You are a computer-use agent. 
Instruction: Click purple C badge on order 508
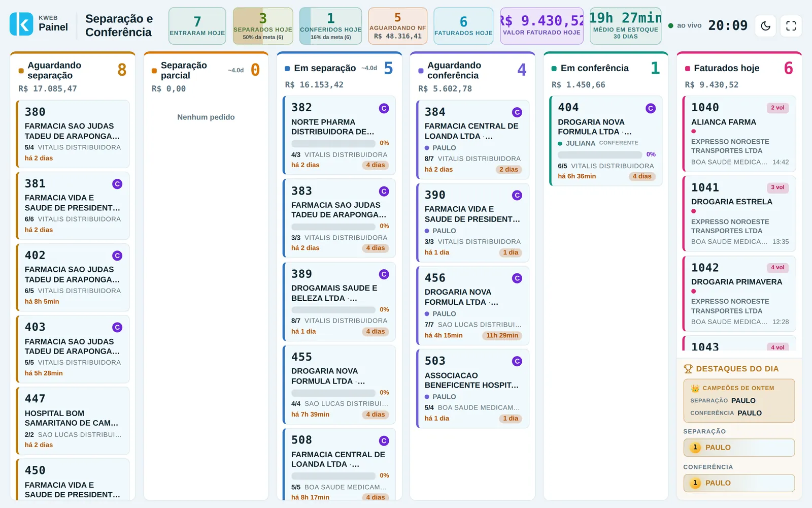tap(384, 441)
